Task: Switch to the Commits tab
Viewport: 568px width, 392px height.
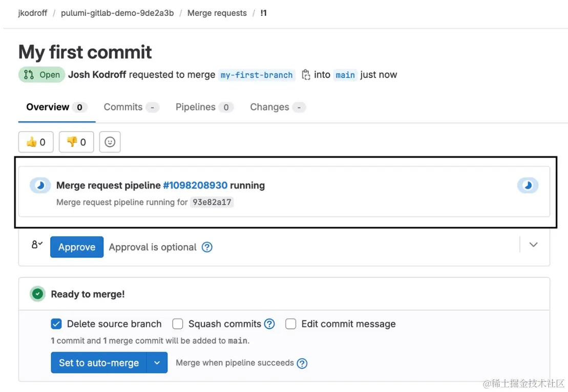Action: point(123,107)
